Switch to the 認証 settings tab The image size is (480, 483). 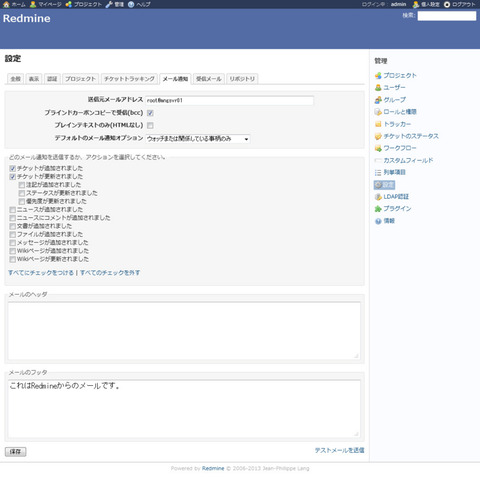[52, 79]
